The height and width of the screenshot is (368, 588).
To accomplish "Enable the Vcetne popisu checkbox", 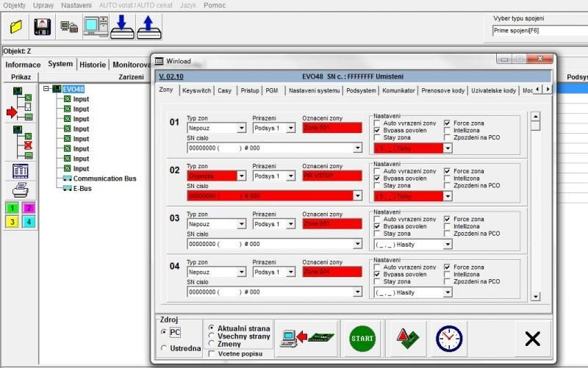I will [212, 353].
